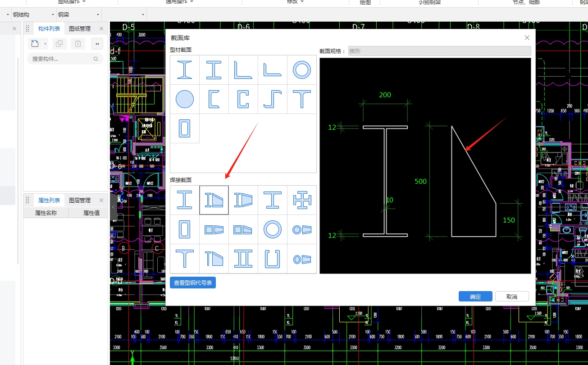Viewport: 588px width, 365px height.
Task: Expand more component list tools
Action: 97,44
